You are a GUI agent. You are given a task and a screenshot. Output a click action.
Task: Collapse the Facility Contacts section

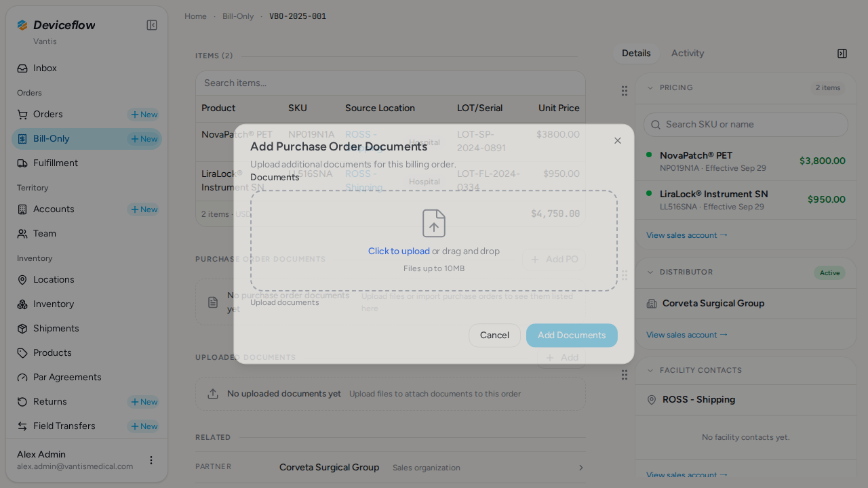pos(650,371)
